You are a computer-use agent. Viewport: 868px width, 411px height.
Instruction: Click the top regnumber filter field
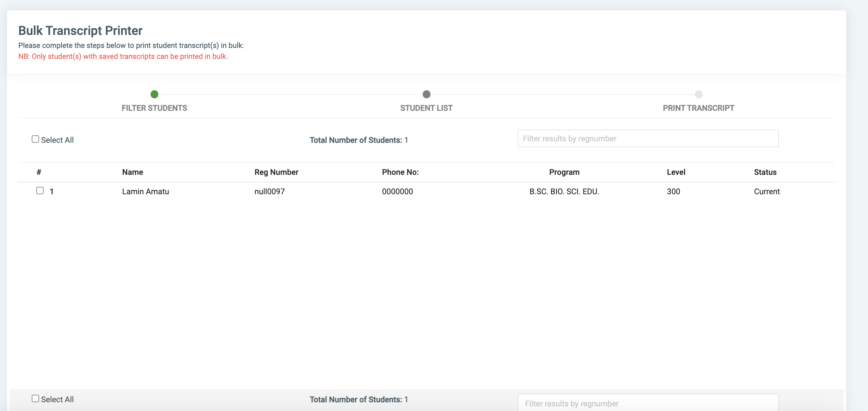click(x=648, y=138)
